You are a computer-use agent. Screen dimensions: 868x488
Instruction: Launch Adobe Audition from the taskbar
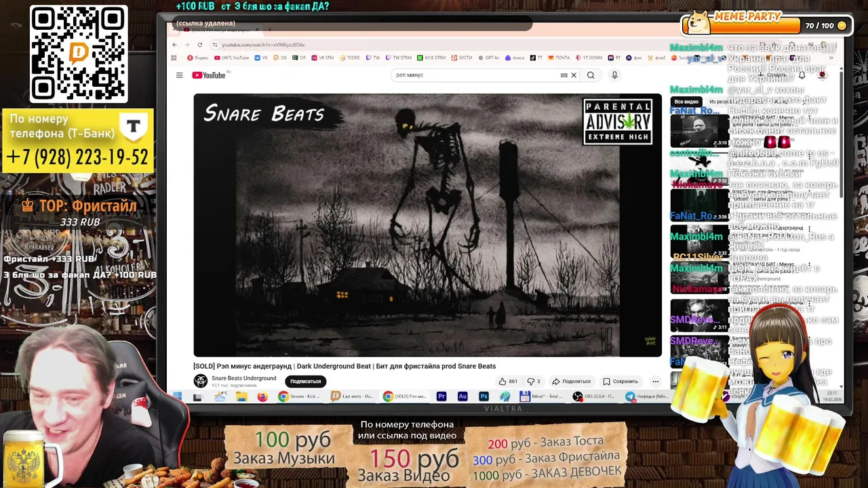pyautogui.click(x=462, y=396)
